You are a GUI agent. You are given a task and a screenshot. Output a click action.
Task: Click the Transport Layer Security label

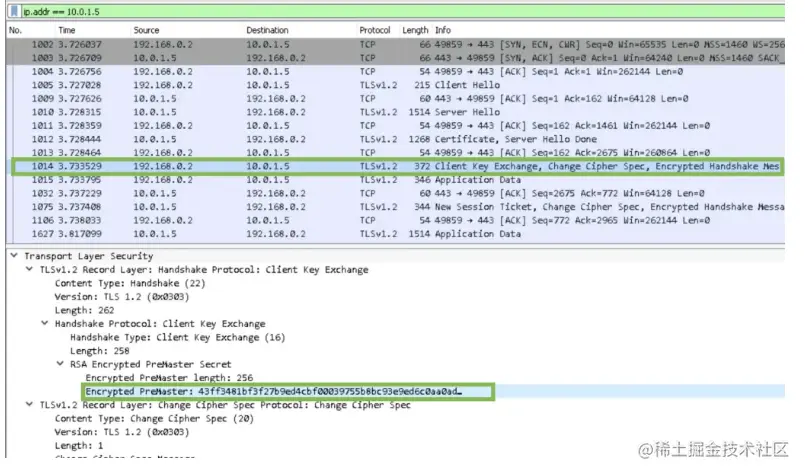[89, 256]
